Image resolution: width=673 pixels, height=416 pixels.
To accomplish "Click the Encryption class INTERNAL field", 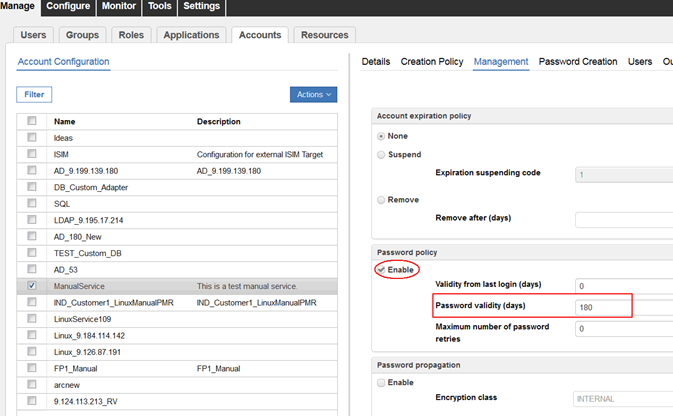I will (623, 399).
